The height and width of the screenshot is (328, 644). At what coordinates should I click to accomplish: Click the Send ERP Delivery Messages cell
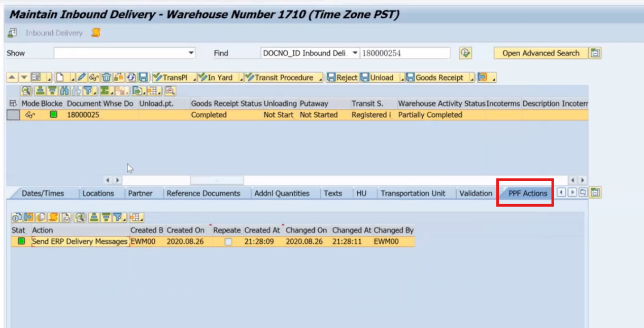[x=80, y=242]
